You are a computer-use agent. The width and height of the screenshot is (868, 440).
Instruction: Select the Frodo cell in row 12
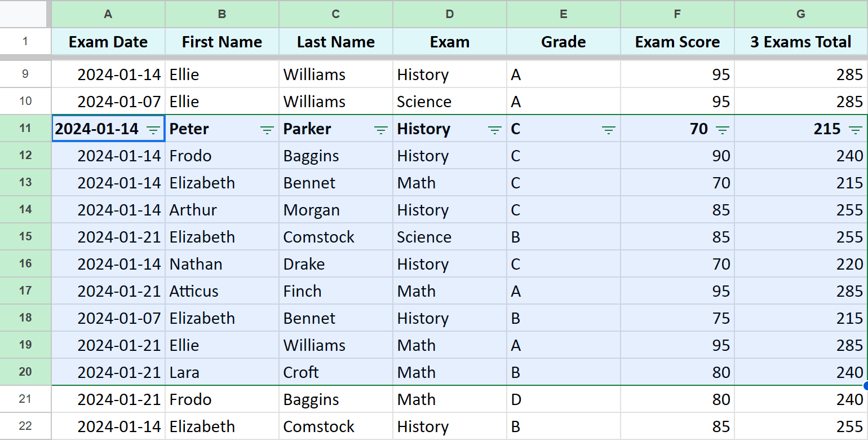pos(222,156)
